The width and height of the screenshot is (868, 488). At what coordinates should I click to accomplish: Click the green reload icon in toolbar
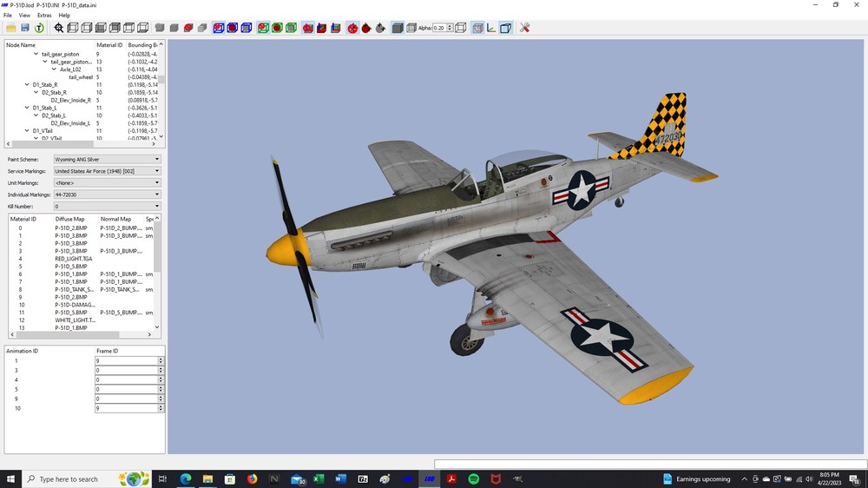[39, 28]
